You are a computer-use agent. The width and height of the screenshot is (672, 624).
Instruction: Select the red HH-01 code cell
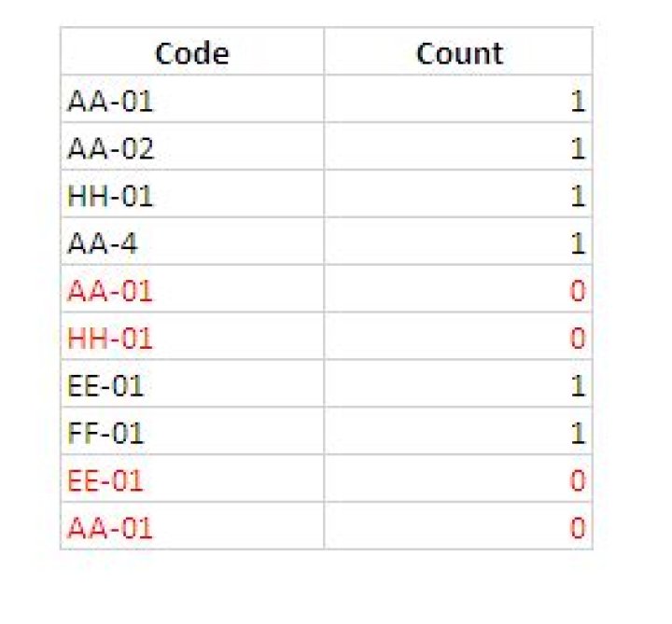pyautogui.click(x=192, y=336)
